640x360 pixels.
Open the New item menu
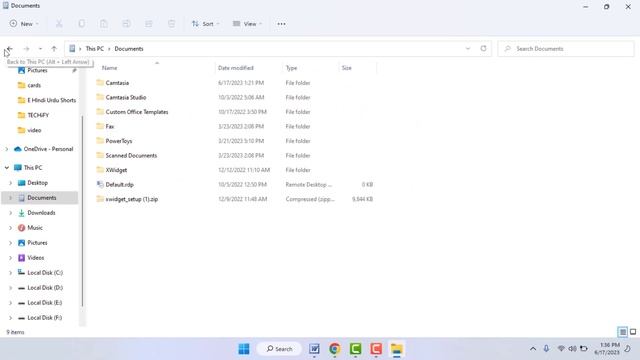(x=24, y=24)
